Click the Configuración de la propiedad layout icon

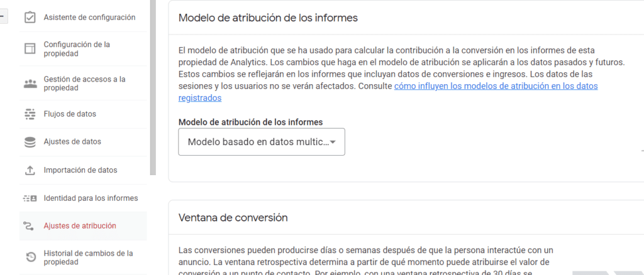[x=30, y=49]
